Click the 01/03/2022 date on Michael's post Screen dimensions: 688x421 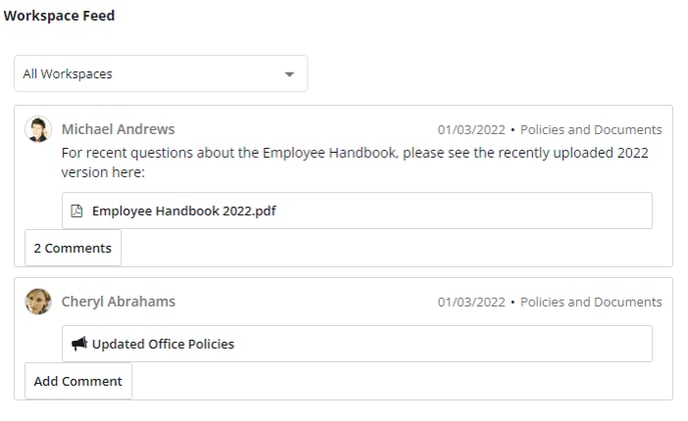[472, 130]
